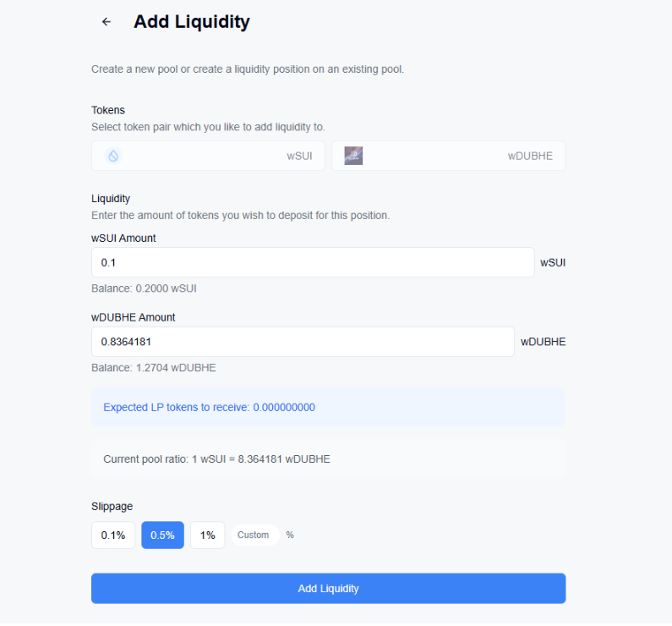Image resolution: width=672 pixels, height=626 pixels.
Task: Click the Current pool ratio panel
Action: [x=328, y=459]
